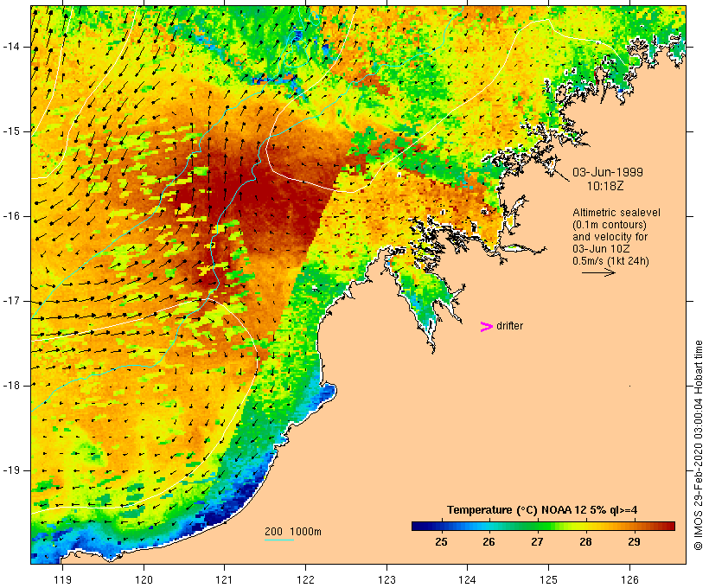The image size is (709, 588).
Task: Click the cyan bathymetry legend line sample
Action: 279,540
